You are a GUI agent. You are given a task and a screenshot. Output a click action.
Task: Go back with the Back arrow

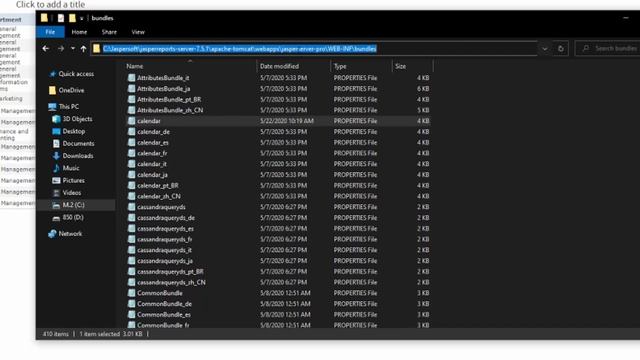[x=46, y=49]
